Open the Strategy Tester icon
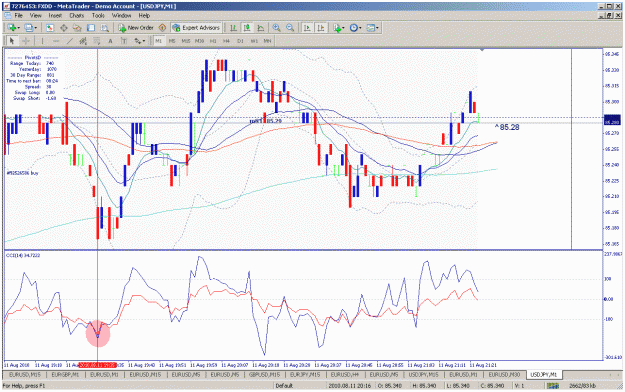Viewport: 625px width, 392px height. [x=104, y=28]
